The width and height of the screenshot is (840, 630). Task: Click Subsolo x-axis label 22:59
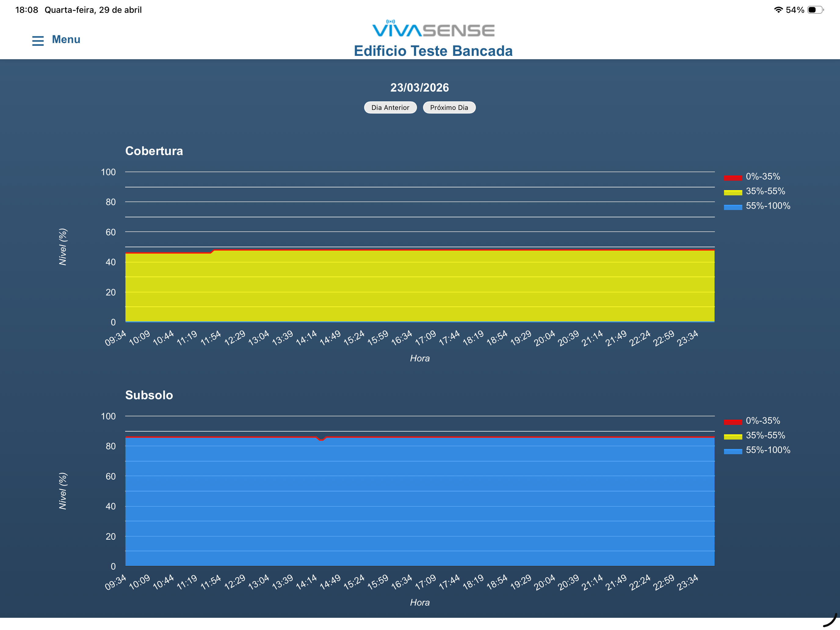[x=664, y=582]
